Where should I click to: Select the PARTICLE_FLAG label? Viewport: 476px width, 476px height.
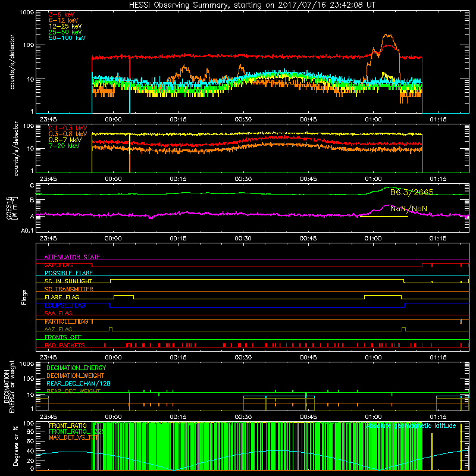click(x=67, y=321)
